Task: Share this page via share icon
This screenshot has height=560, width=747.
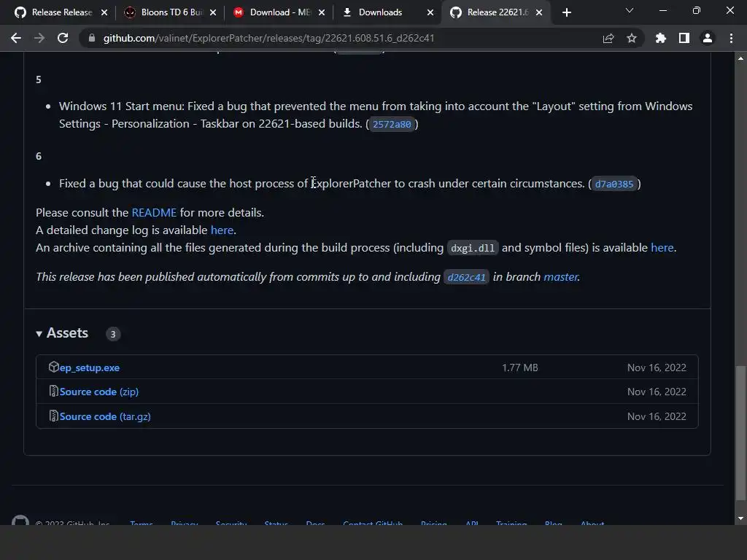Action: pos(608,38)
